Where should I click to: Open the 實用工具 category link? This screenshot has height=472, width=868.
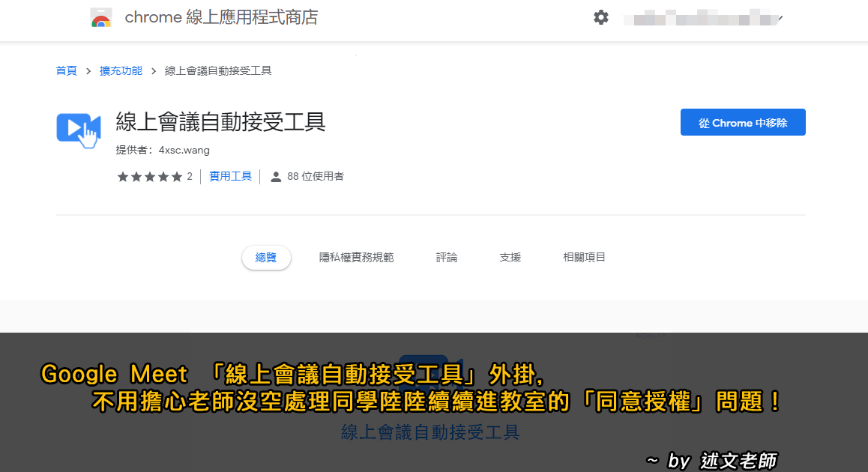[230, 177]
